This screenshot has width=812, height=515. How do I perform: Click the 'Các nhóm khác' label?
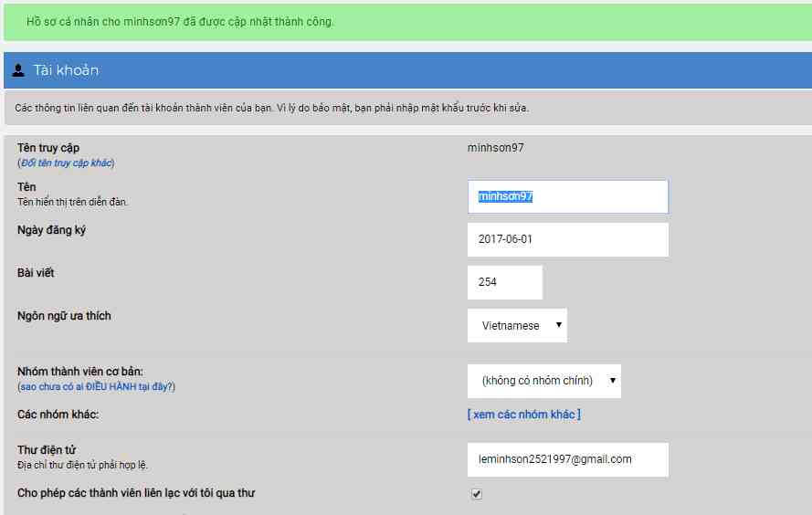pos(58,415)
